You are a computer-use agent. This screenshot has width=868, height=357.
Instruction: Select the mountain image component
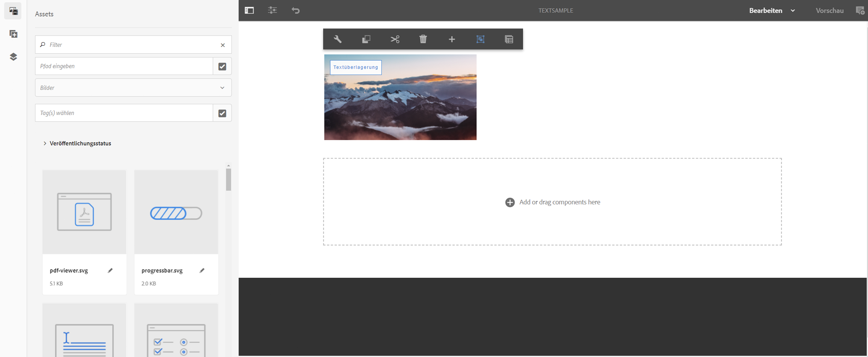pos(400,97)
